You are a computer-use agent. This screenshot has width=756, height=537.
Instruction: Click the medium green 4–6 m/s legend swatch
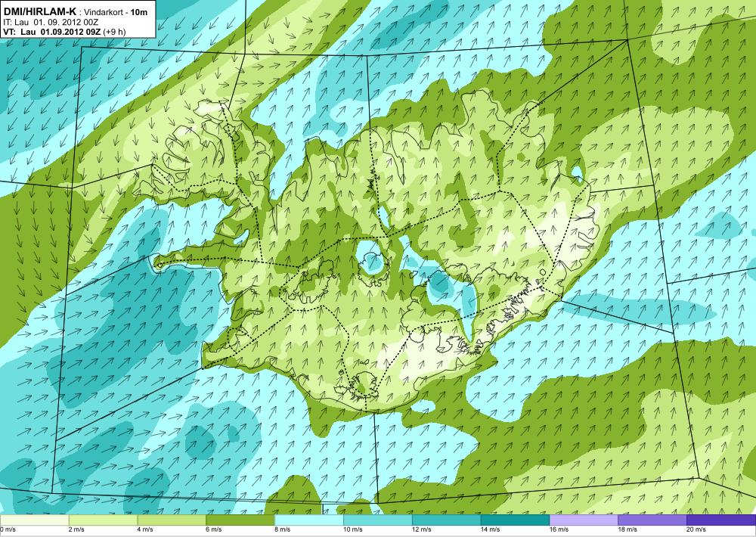click(x=172, y=520)
